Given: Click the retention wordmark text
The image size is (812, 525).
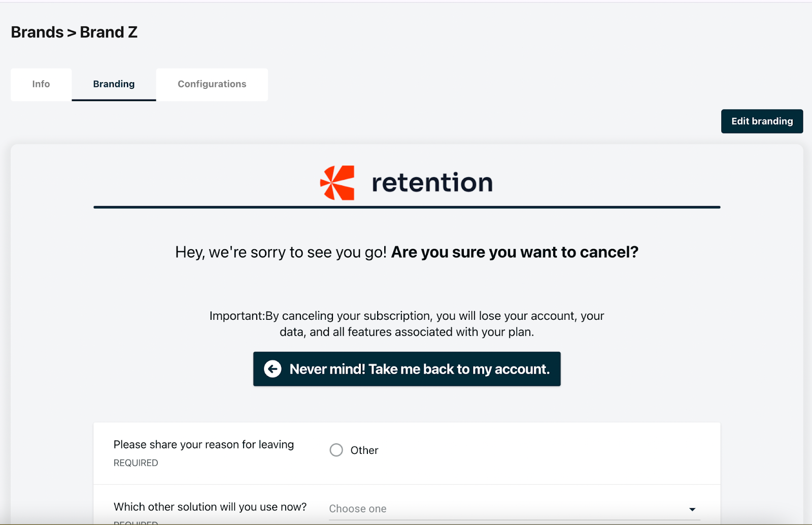Looking at the screenshot, I should coord(432,183).
